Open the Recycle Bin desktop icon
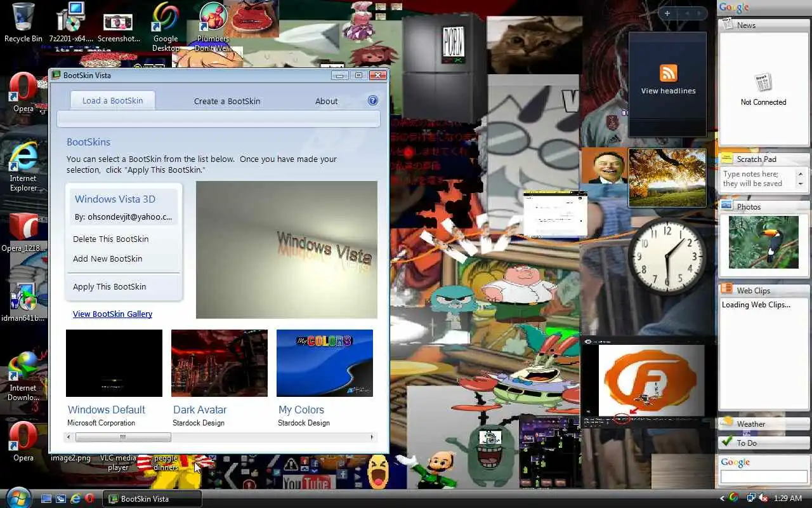Screen dimensions: 812x508 pyautogui.click(x=23, y=22)
